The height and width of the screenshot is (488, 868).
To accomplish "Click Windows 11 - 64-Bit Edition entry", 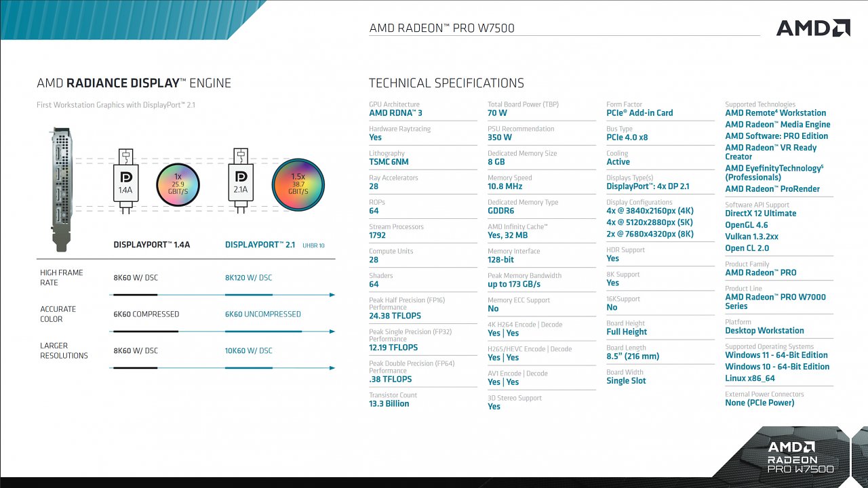I will point(776,355).
